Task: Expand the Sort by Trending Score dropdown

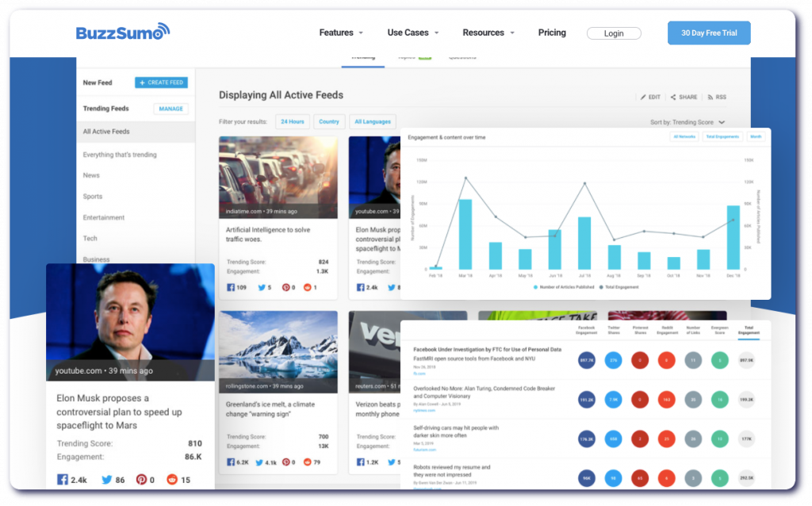Action: click(688, 122)
